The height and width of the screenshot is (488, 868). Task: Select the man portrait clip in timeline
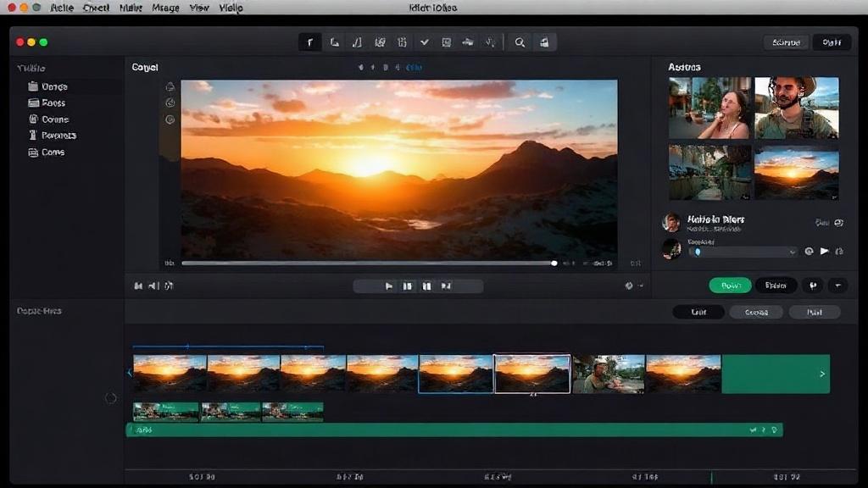point(609,374)
